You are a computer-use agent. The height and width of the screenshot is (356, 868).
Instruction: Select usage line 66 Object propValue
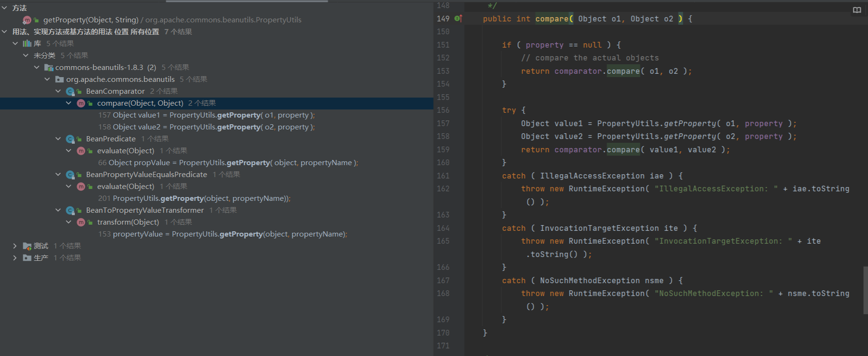click(228, 162)
